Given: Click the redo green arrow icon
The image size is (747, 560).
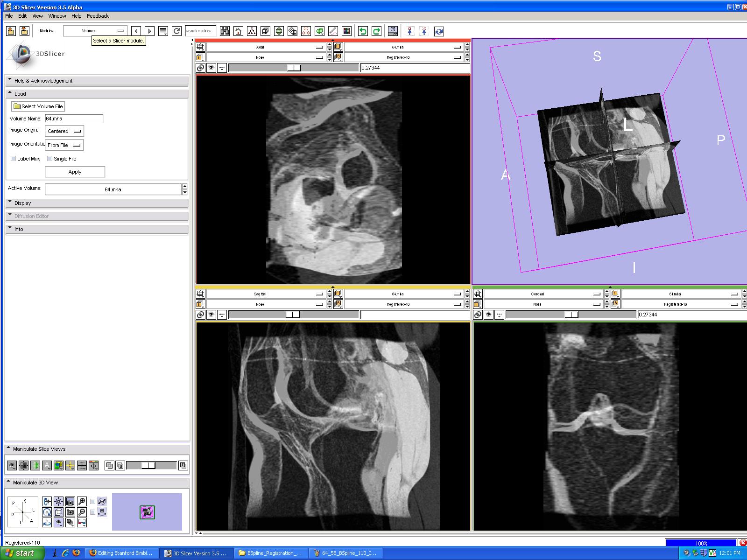Looking at the screenshot, I should [376, 31].
